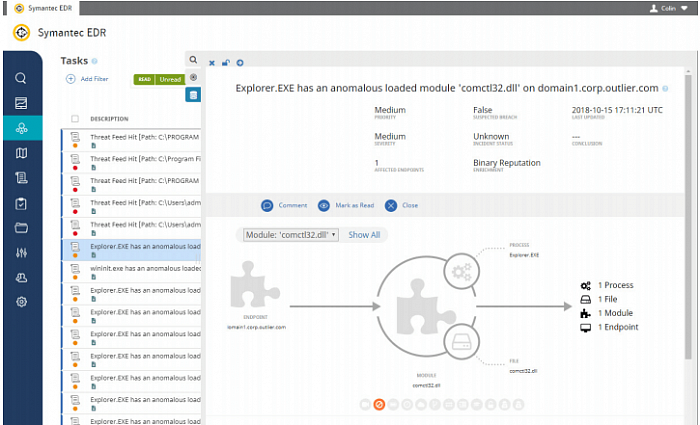Screen dimensions: 700x425
Task: Close detail panel with blue X icon
Action: coord(212,63)
